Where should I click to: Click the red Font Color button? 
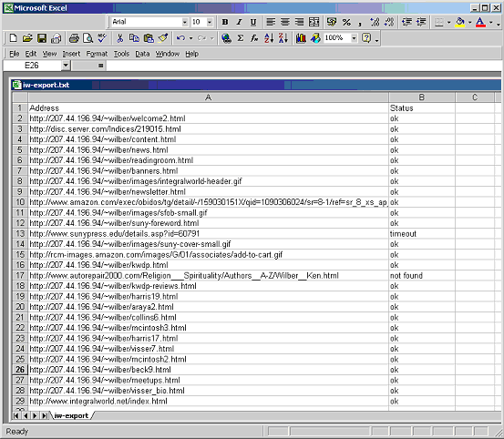click(480, 22)
